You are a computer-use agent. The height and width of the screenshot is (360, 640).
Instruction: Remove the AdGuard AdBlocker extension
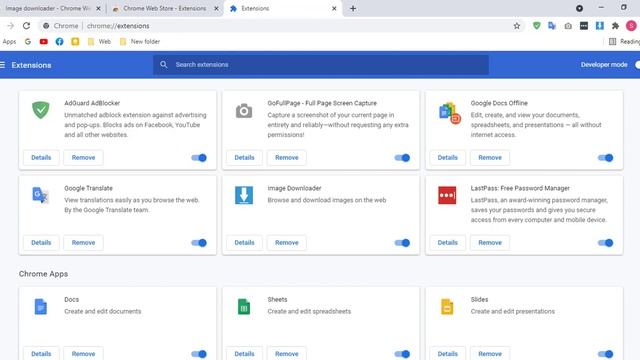[83, 158]
